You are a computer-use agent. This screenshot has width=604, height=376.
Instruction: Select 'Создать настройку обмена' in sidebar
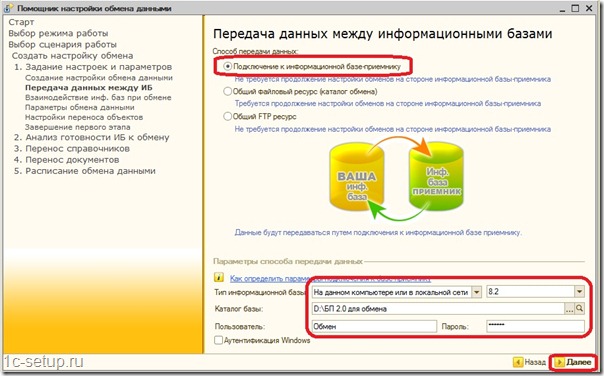tap(72, 55)
